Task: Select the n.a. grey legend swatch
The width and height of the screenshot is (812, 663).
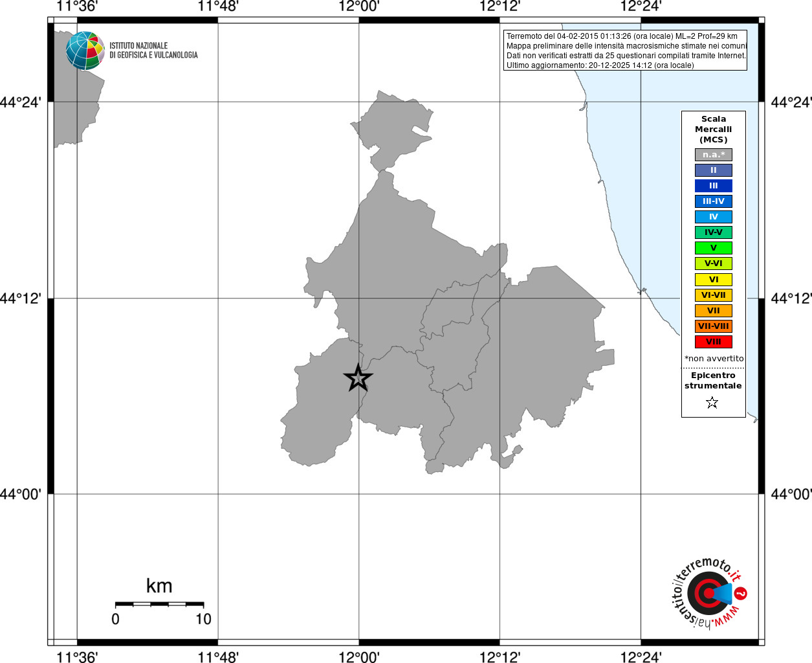Action: (x=714, y=155)
